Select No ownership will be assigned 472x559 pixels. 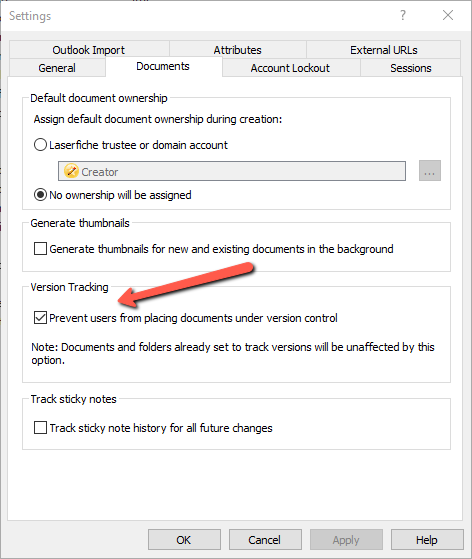40,195
